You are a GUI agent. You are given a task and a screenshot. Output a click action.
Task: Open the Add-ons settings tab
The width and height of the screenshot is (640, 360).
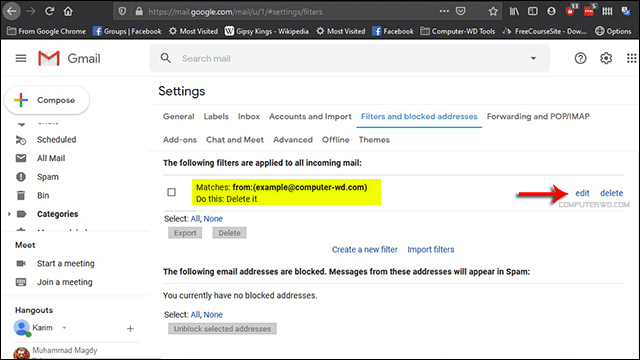pyautogui.click(x=180, y=140)
